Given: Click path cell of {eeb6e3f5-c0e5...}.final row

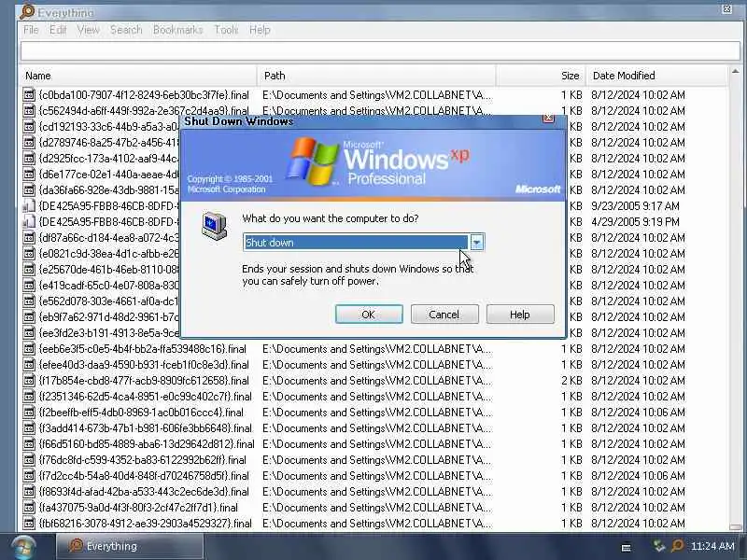Looking at the screenshot, I should coord(377,348).
